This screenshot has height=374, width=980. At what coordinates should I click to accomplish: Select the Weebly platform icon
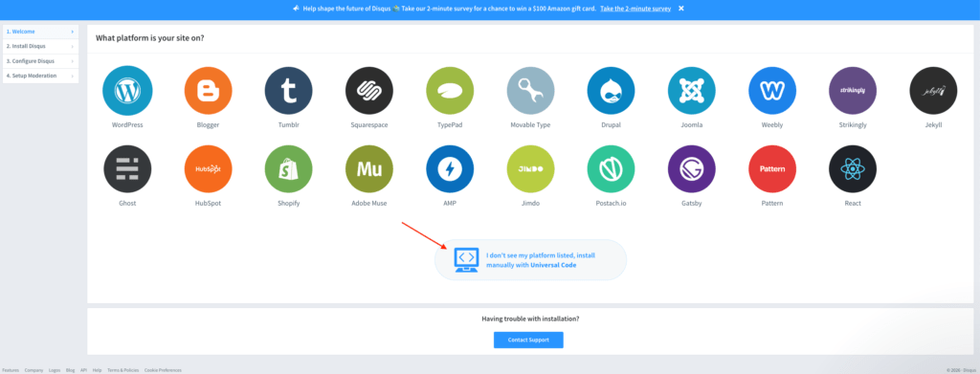point(772,91)
